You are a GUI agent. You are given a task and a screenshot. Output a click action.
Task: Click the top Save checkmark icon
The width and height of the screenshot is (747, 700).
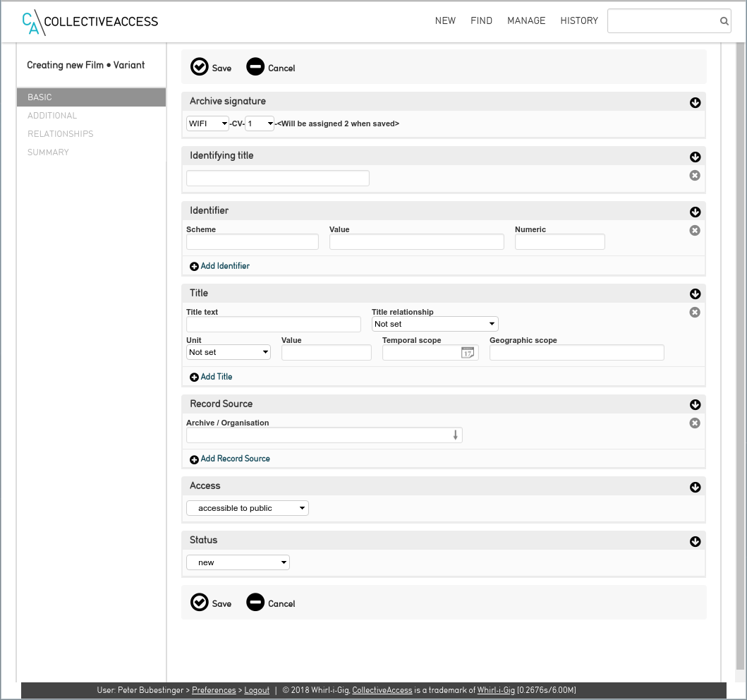pyautogui.click(x=200, y=67)
